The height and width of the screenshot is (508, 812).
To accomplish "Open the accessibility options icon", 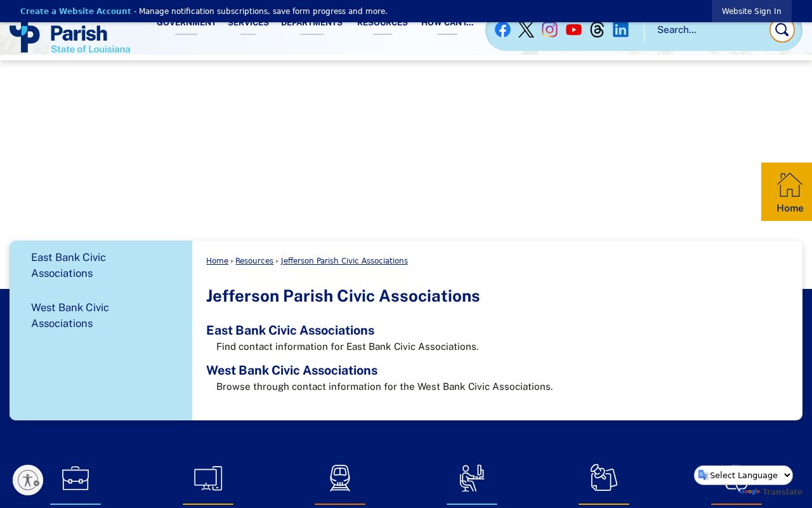I will click(28, 480).
